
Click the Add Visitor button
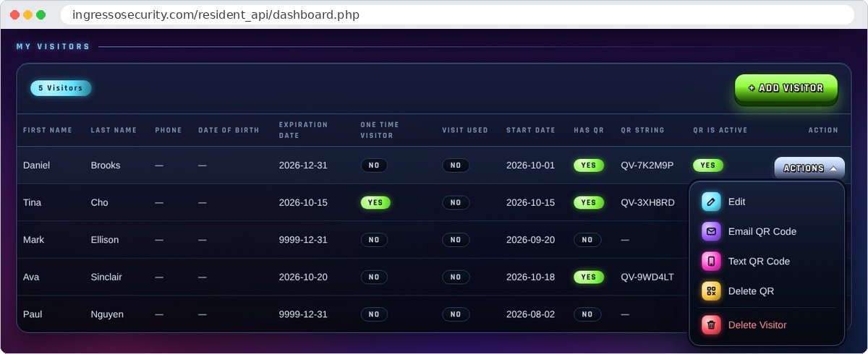click(786, 88)
